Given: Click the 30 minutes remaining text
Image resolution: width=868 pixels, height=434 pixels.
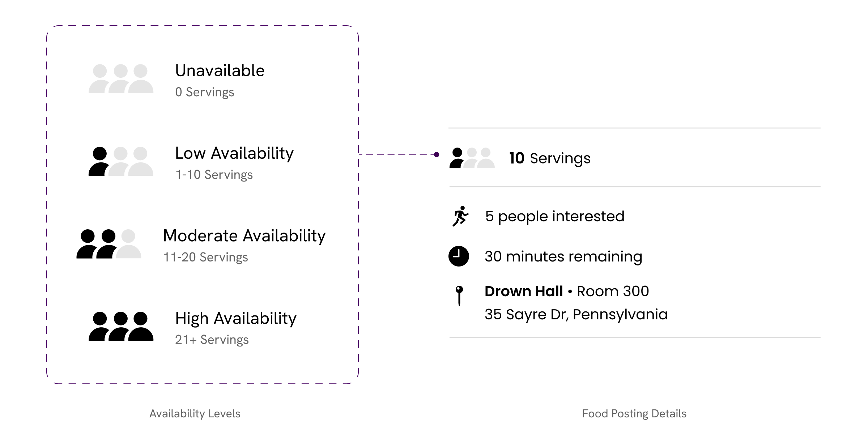Looking at the screenshot, I should coord(563,256).
